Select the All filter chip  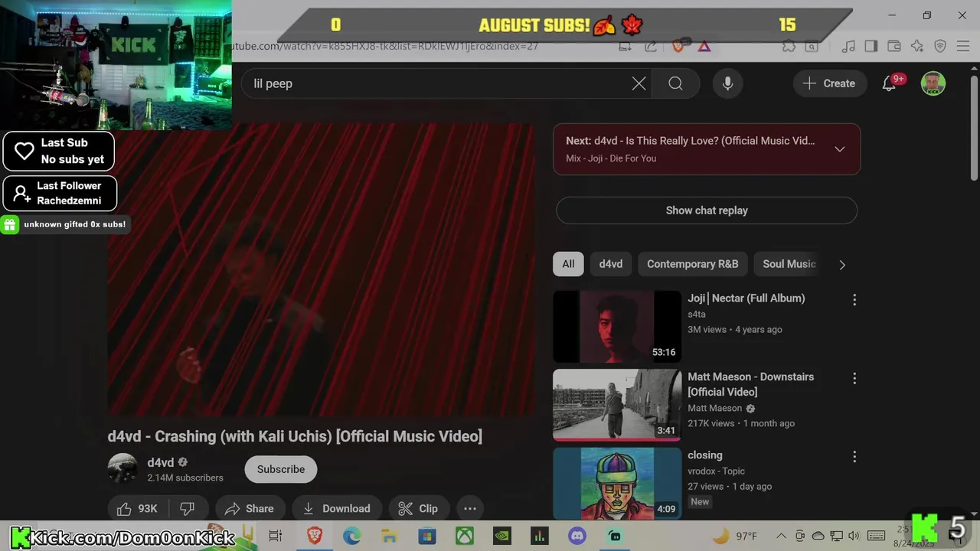tap(568, 264)
